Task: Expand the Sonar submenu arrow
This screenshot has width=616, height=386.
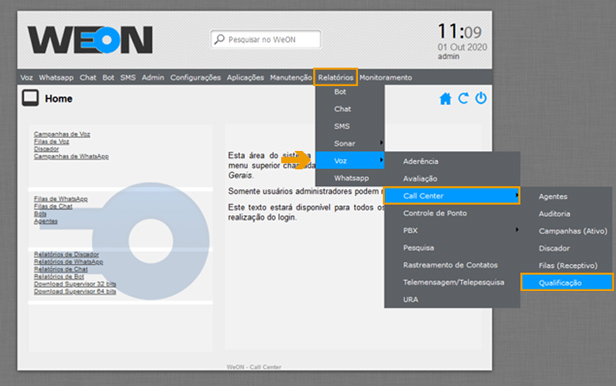Action: pos(381,143)
